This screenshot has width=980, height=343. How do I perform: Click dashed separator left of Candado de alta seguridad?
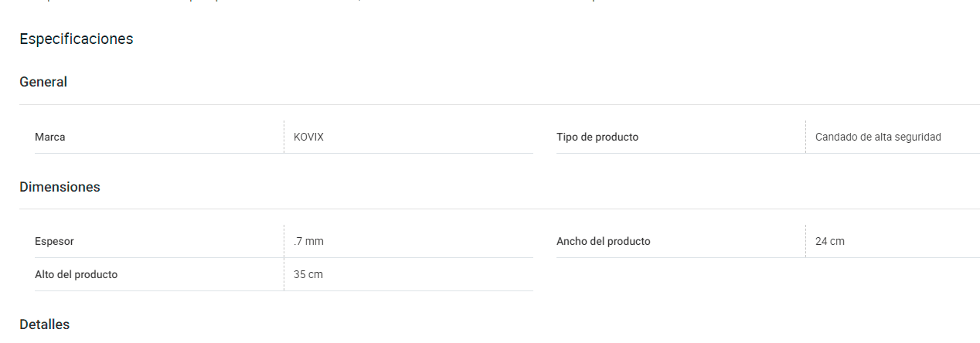point(805,137)
